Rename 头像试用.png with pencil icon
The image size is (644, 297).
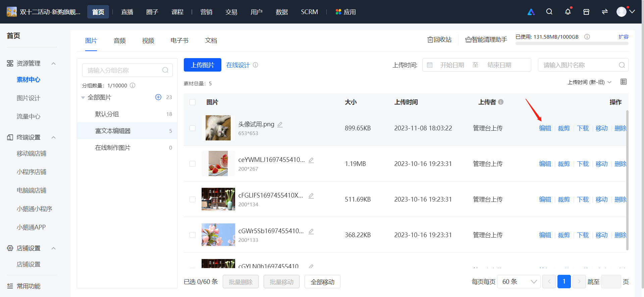(x=280, y=125)
